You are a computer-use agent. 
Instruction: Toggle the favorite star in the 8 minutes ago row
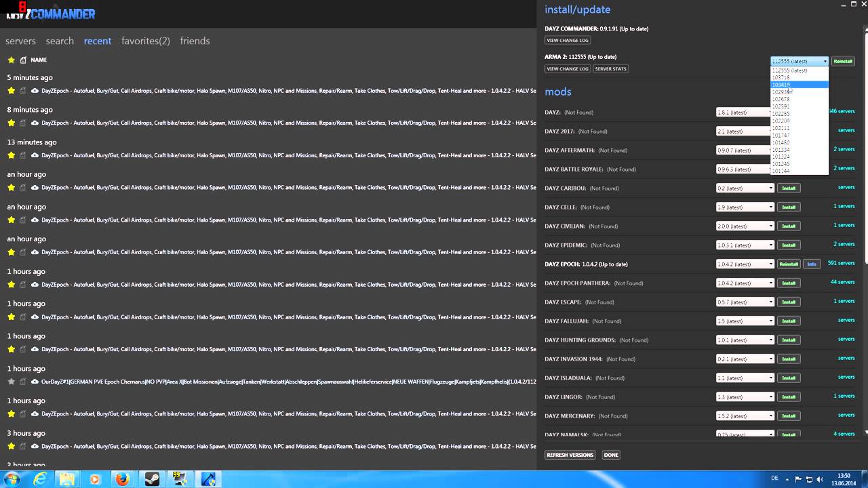(x=11, y=123)
